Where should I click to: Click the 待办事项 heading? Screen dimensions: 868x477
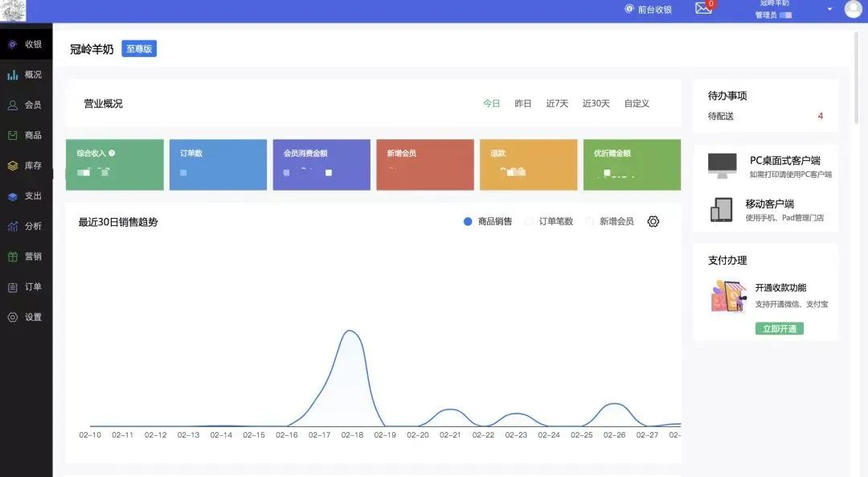click(x=727, y=96)
